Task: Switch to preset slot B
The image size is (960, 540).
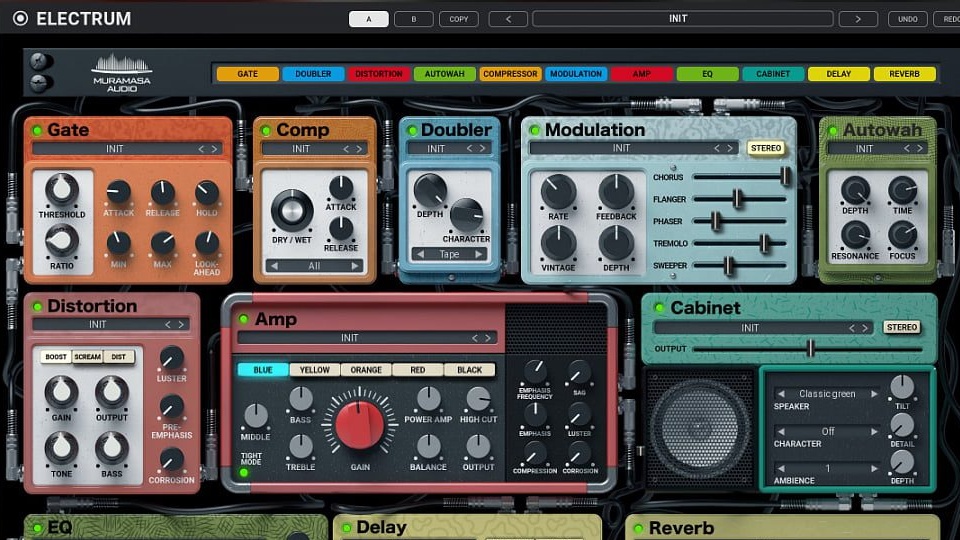Action: 414,19
